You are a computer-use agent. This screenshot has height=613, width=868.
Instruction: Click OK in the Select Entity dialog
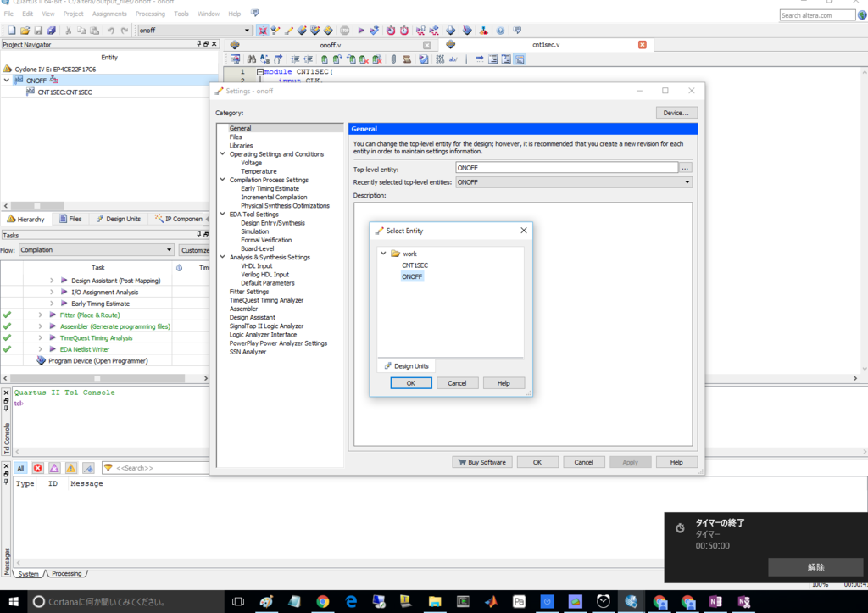pos(411,383)
